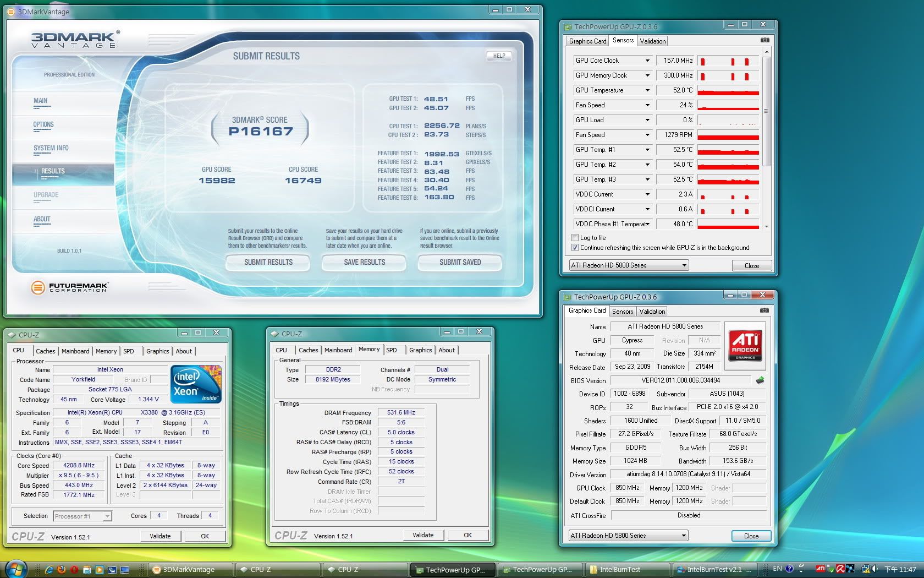Open GPU Temp. #2 sensor dropdown

(x=647, y=165)
